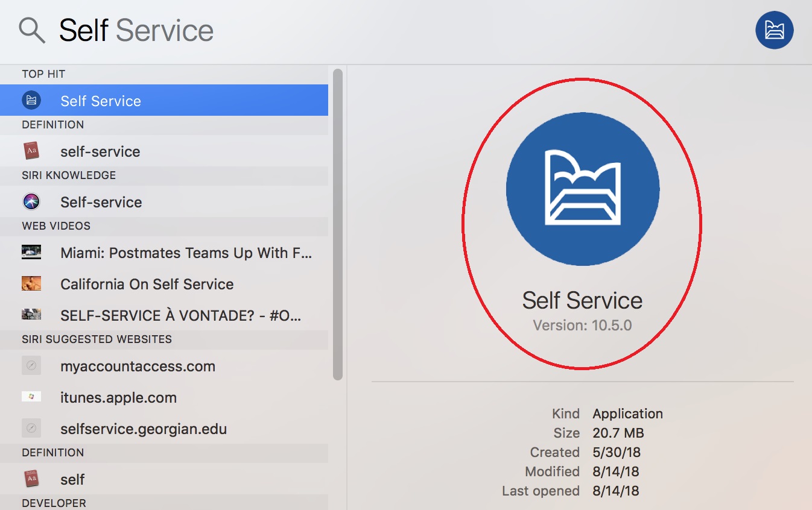Click the SIRI KNOWLEDGE section header
812x510 pixels.
point(69,175)
